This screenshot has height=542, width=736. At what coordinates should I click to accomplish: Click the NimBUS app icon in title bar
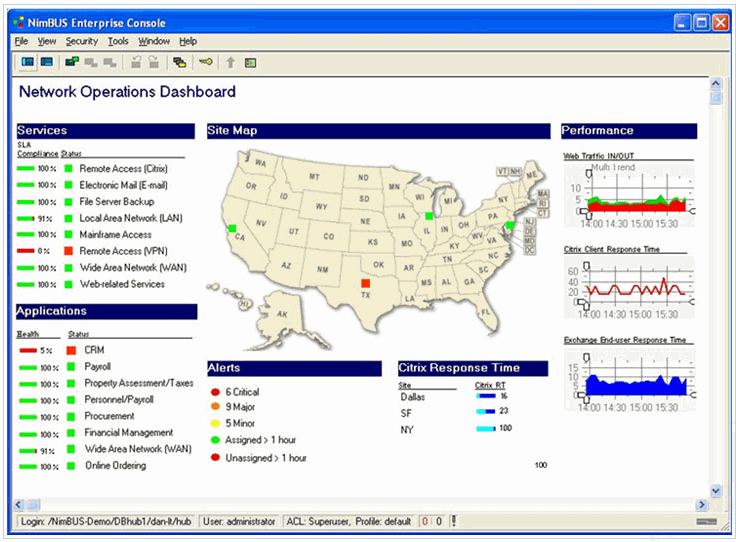pyautogui.click(x=18, y=23)
